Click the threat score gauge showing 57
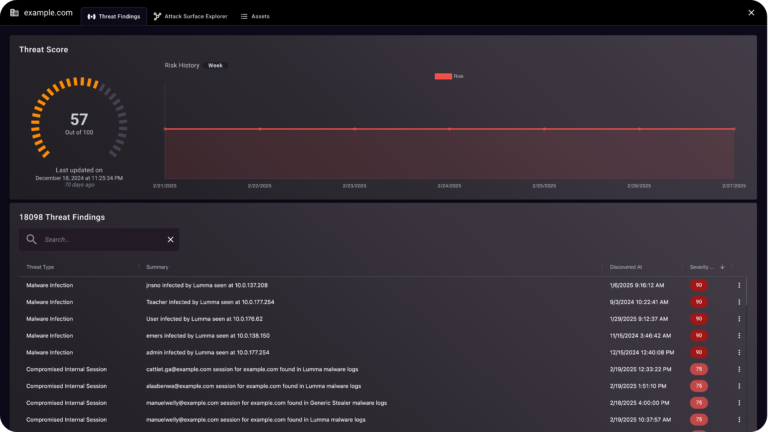Viewport: 768px width, 432px height. pyautogui.click(x=79, y=119)
